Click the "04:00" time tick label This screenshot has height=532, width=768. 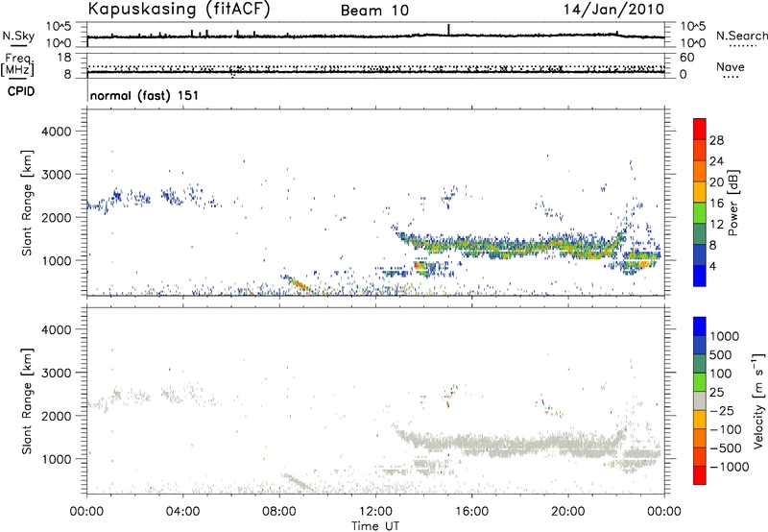tap(182, 512)
